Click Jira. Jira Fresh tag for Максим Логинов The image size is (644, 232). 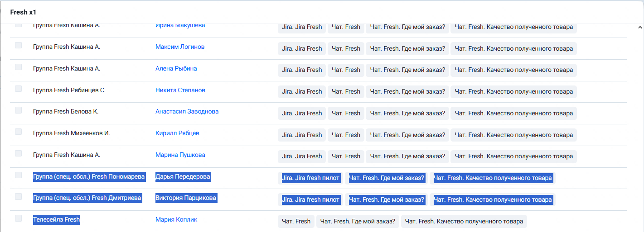tap(302, 48)
